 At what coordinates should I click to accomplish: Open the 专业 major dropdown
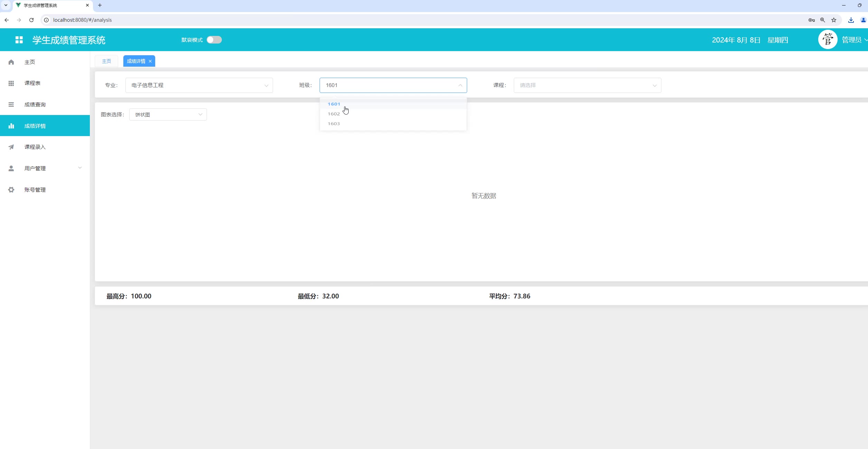coord(199,85)
